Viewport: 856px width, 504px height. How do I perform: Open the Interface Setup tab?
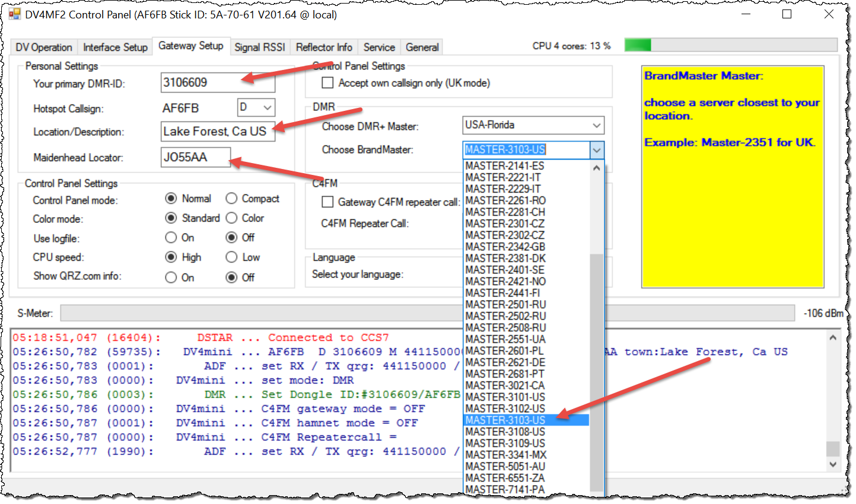tap(115, 47)
